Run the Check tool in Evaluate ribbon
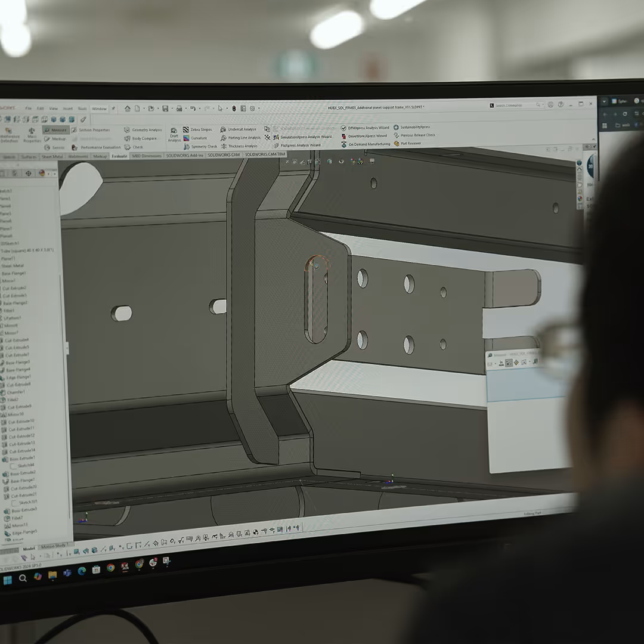This screenshot has width=644, height=644. (x=134, y=147)
